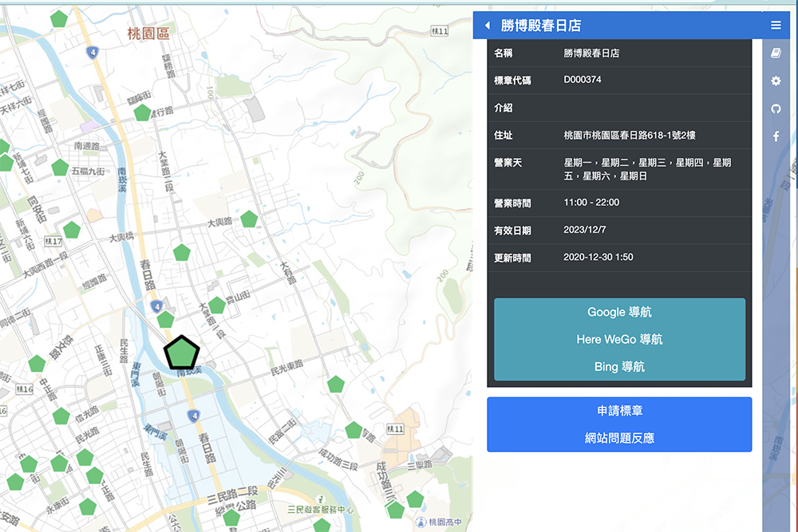Click the green pentagon marker near 成功路三段
The image size is (798, 532).
353,432
